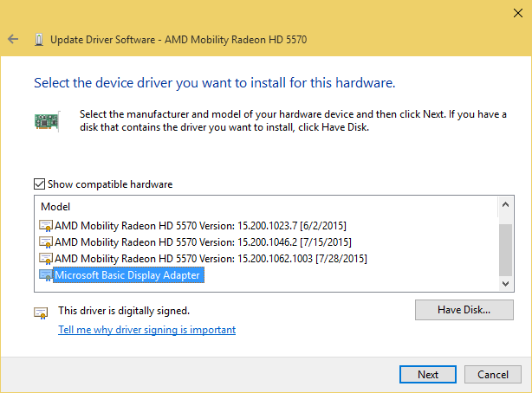The height and width of the screenshot is (393, 532).
Task: Select AMD driver version 15.200.1046.2 [7/15/2015]
Action: (x=203, y=242)
